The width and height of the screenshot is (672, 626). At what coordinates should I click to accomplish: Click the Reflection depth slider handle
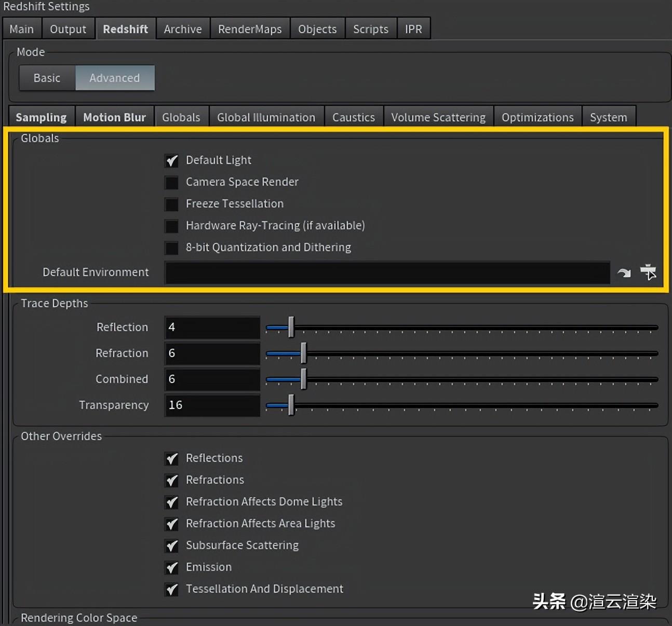point(291,327)
